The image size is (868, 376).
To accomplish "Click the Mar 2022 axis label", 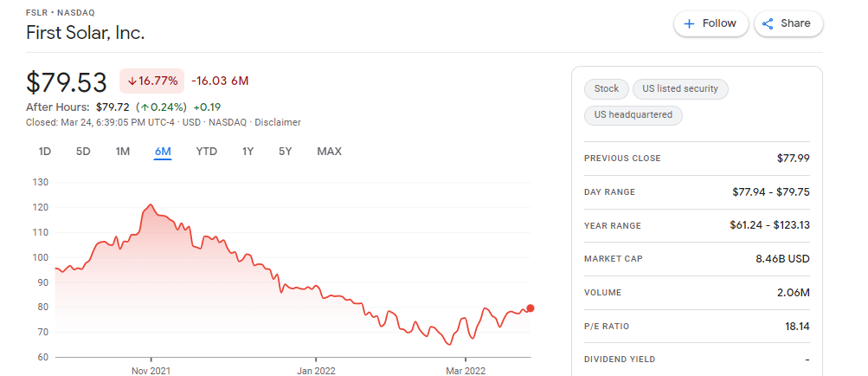I will 466,371.
